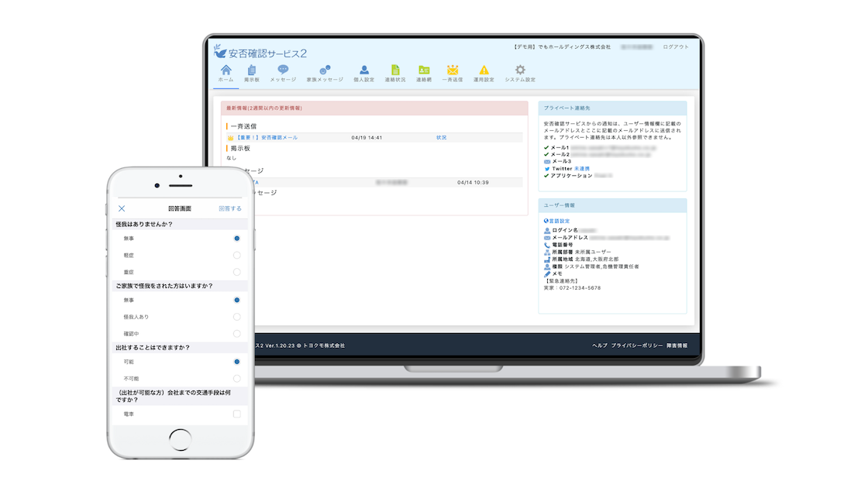The width and height of the screenshot is (868, 488).
Task: Check the 電車 checkbox
Action: tap(237, 414)
